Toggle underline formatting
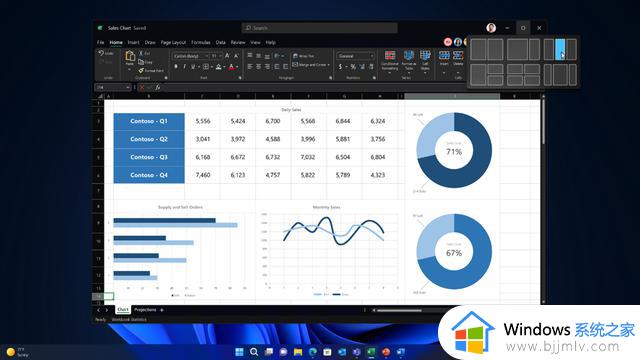Screen dimensions: 640x360 [x=193, y=67]
